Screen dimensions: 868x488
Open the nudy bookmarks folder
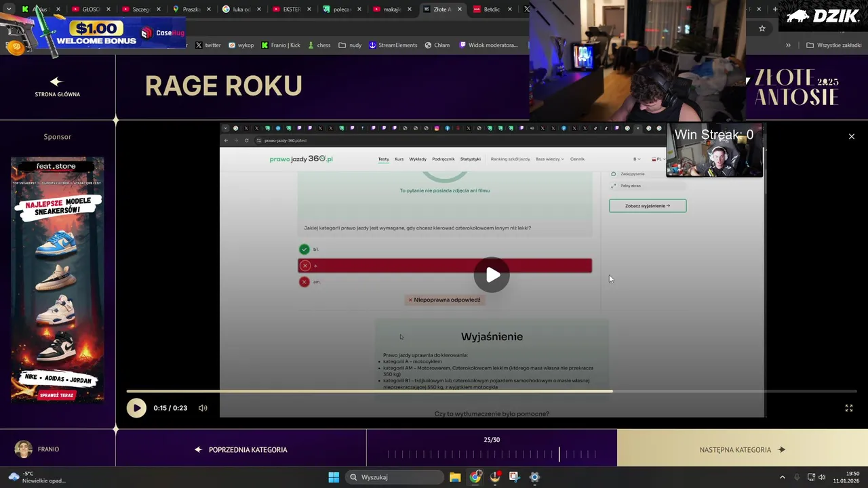click(x=350, y=45)
